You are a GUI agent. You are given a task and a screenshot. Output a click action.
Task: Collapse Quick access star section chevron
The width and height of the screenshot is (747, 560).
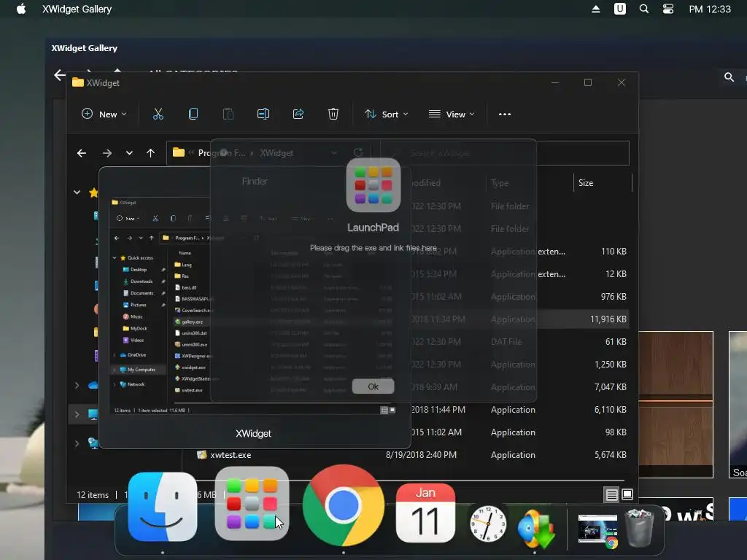[x=77, y=192]
